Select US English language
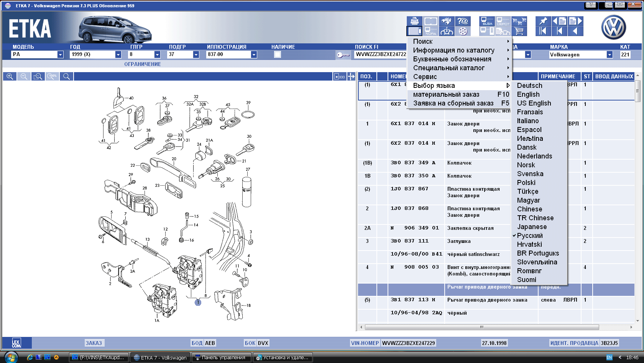644x363 pixels. [x=540, y=103]
